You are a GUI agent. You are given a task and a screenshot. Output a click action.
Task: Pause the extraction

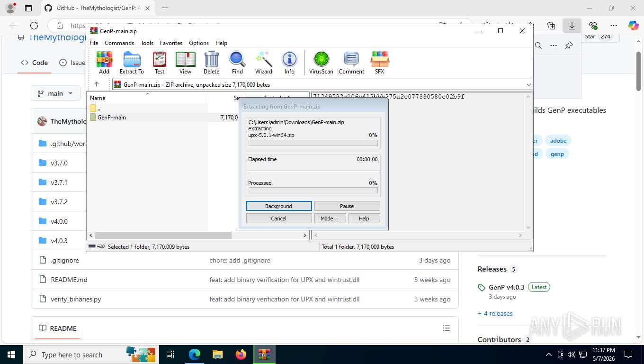click(347, 206)
